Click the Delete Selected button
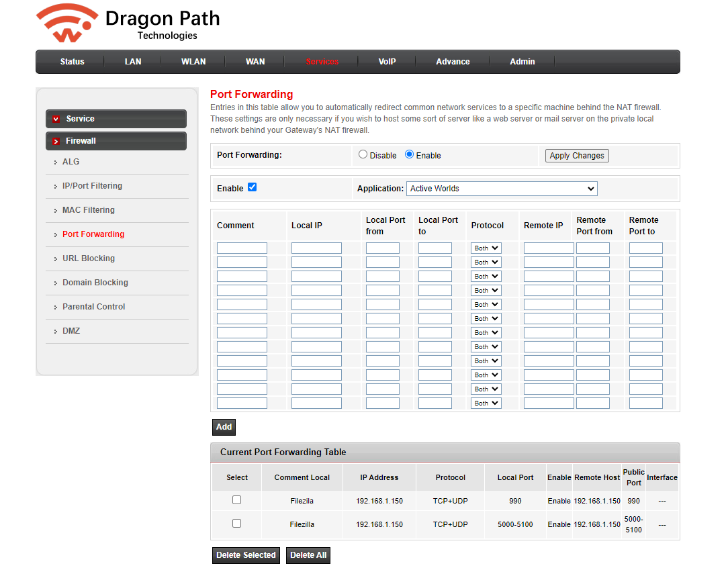The image size is (728, 576). point(246,555)
